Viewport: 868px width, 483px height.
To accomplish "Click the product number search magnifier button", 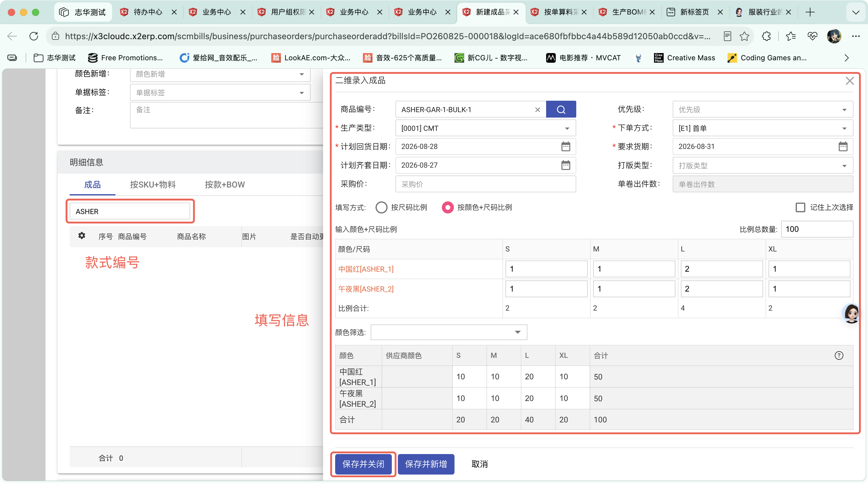I will pyautogui.click(x=561, y=109).
